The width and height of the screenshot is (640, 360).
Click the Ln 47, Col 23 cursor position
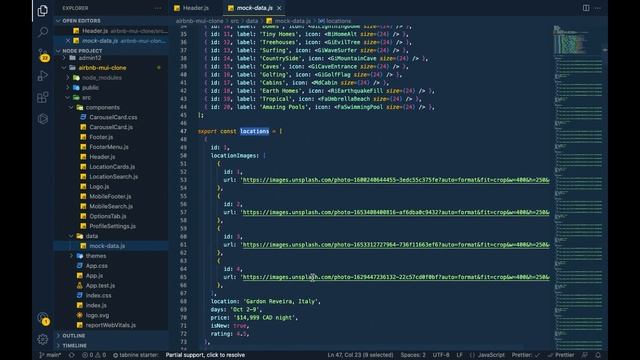pyautogui.click(x=360, y=355)
